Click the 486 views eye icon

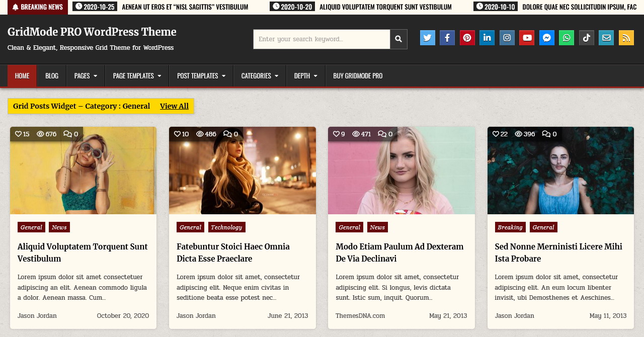[x=200, y=134]
